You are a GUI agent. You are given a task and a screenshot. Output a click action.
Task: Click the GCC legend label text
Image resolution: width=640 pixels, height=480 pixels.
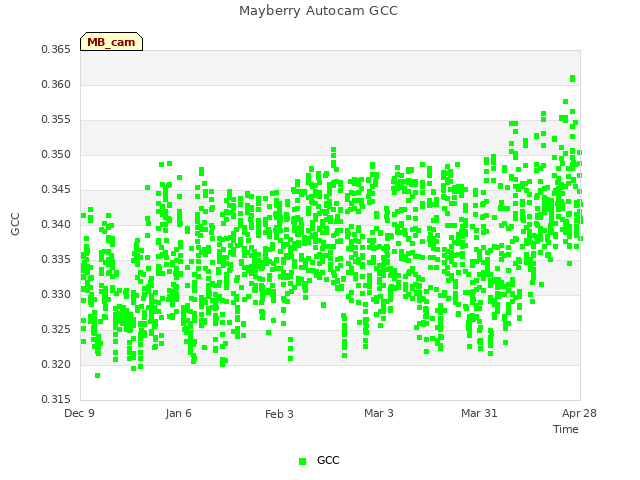(328, 460)
